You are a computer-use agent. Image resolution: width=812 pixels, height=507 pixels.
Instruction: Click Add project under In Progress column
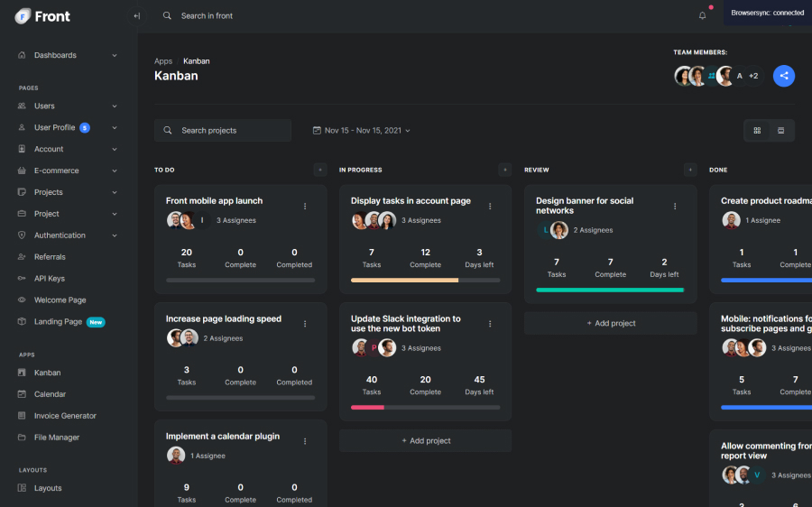[426, 440]
